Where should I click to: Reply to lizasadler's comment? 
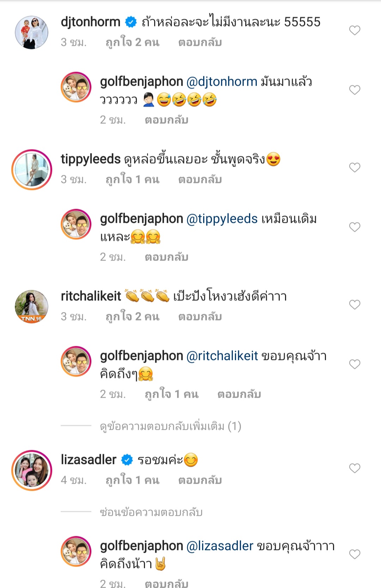[200, 480]
